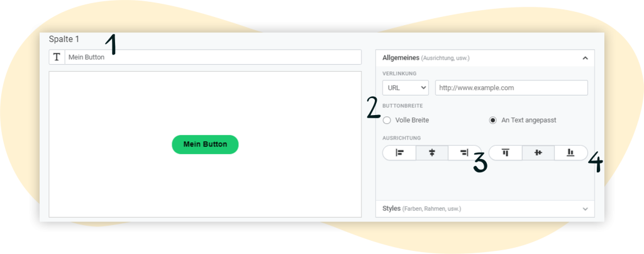This screenshot has width=644, height=254.
Task: Open the URL link type dropdown
Action: tap(406, 88)
